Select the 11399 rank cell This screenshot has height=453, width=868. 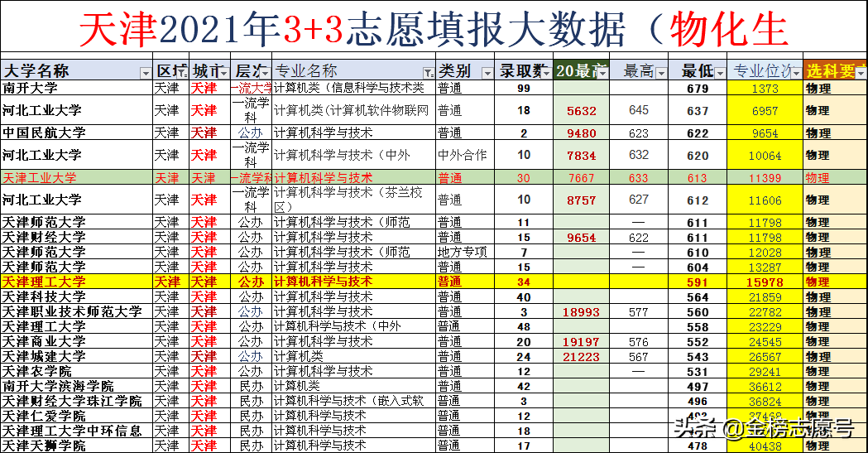pos(765,178)
